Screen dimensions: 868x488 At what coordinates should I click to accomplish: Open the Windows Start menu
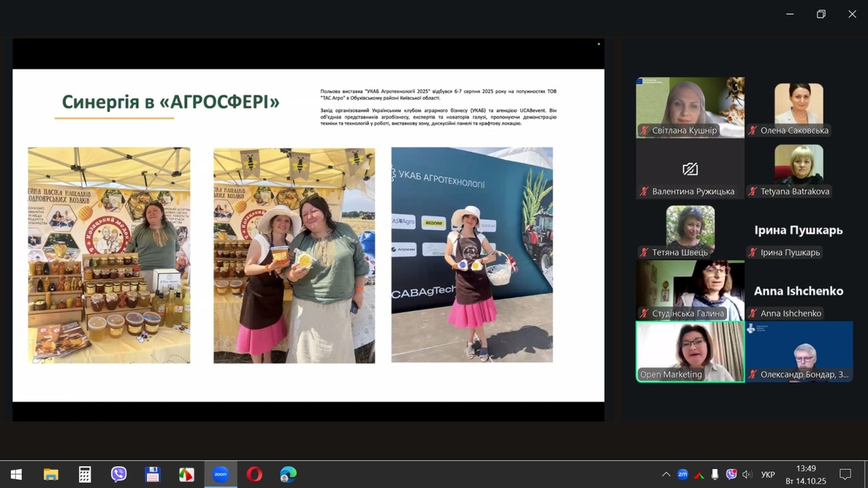(16, 474)
